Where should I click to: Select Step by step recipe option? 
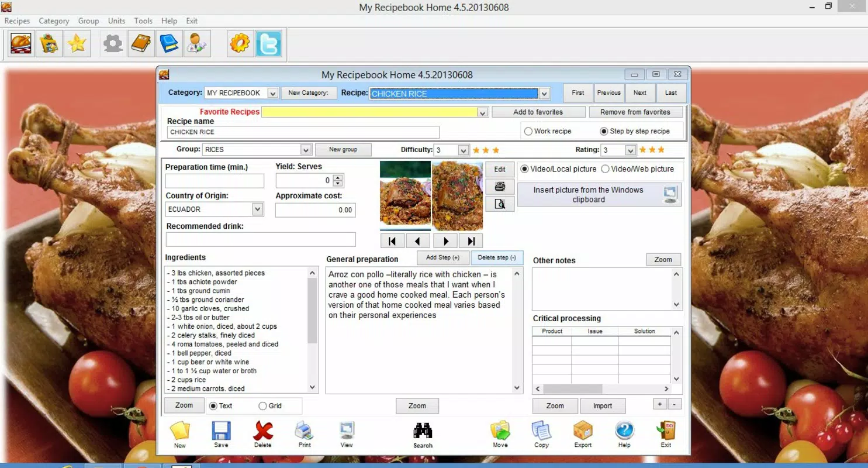pos(604,132)
